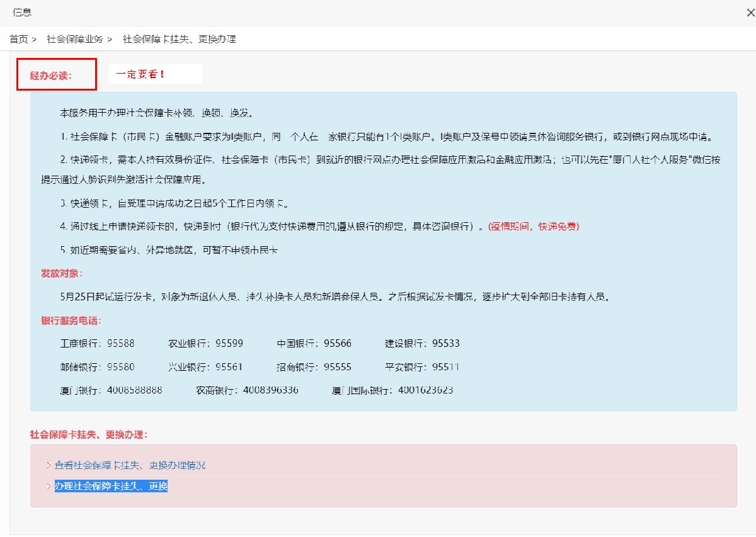Open highlighted 办理社会保障卡挂失、更换 link
756x537 pixels.
click(111, 486)
